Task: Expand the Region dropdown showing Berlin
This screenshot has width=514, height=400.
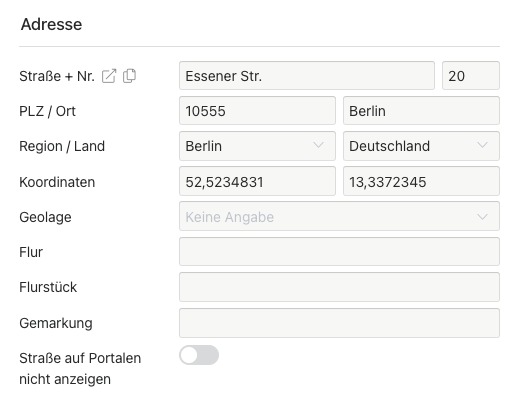Action: (257, 146)
